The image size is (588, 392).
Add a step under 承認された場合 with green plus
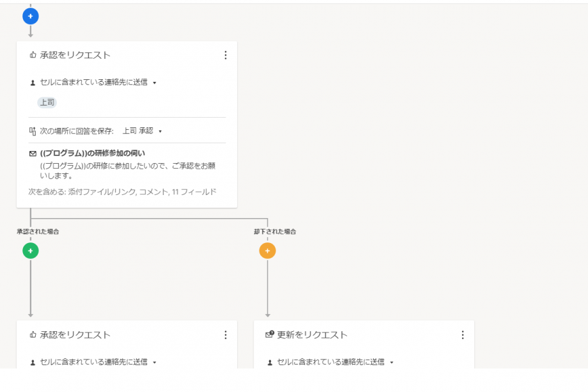(30, 251)
